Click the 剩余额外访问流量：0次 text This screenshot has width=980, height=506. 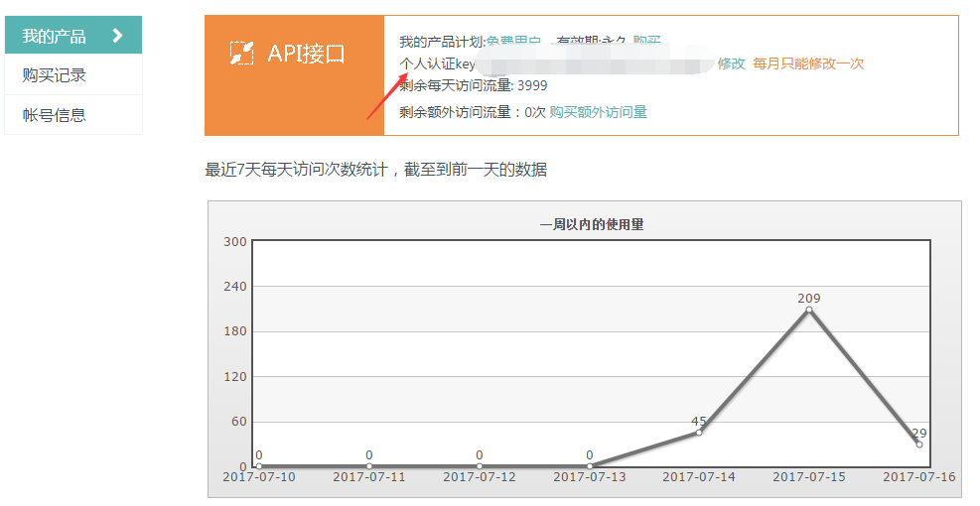click(x=473, y=112)
